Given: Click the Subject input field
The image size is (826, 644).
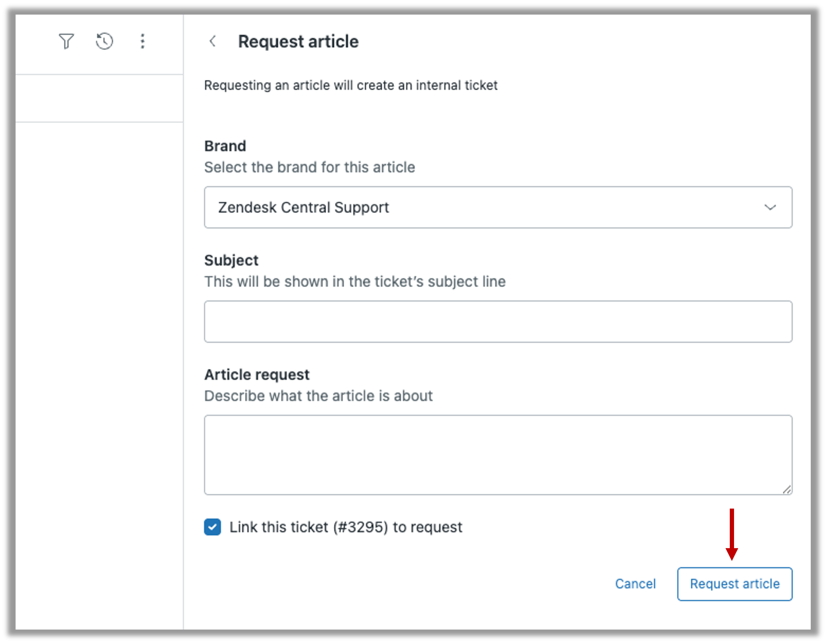Looking at the screenshot, I should 498,321.
